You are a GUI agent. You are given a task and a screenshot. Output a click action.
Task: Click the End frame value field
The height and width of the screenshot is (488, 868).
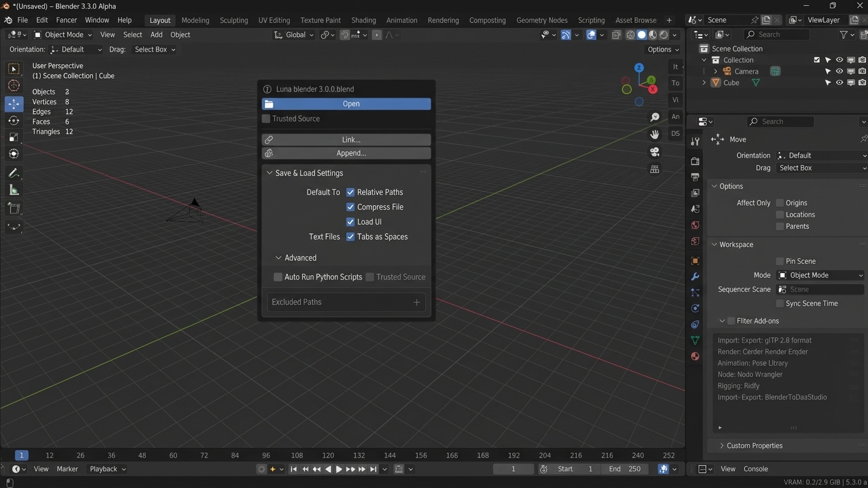pos(625,469)
